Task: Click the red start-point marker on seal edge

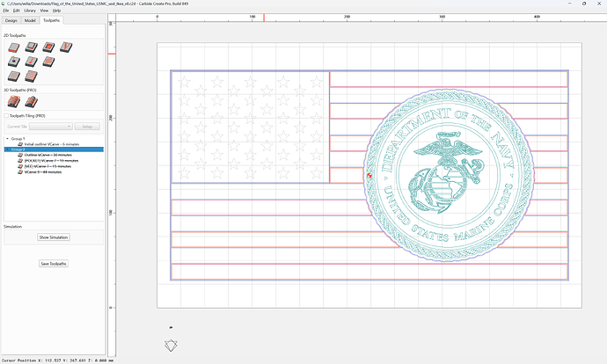Action: [369, 176]
